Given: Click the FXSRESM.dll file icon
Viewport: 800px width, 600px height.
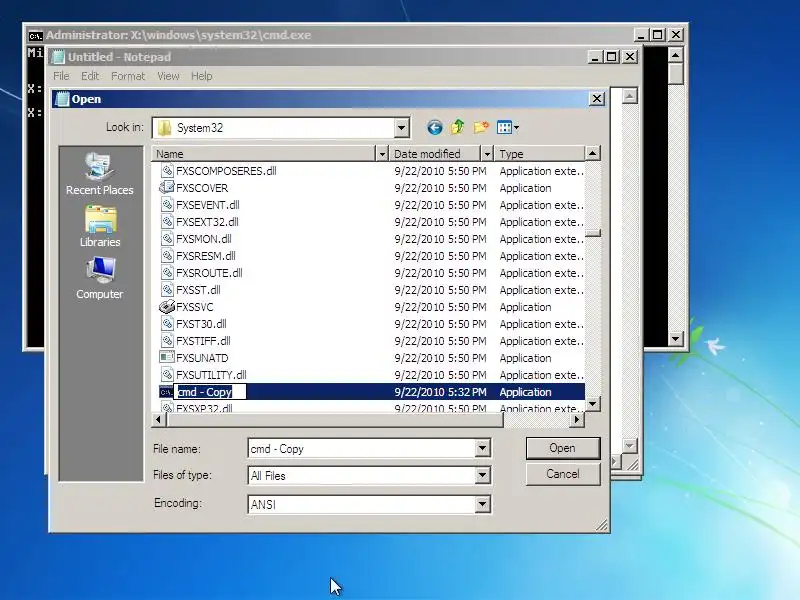Looking at the screenshot, I should click(x=167, y=256).
